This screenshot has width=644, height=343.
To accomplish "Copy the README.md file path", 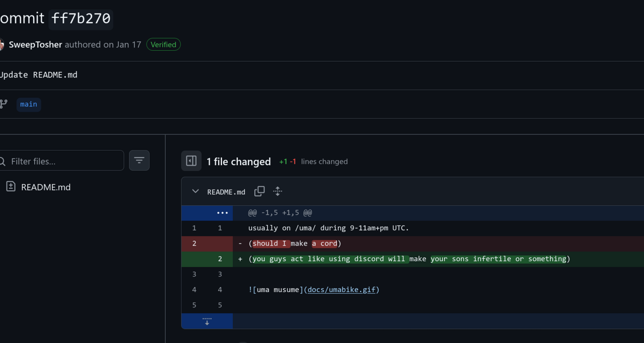I will tap(259, 191).
